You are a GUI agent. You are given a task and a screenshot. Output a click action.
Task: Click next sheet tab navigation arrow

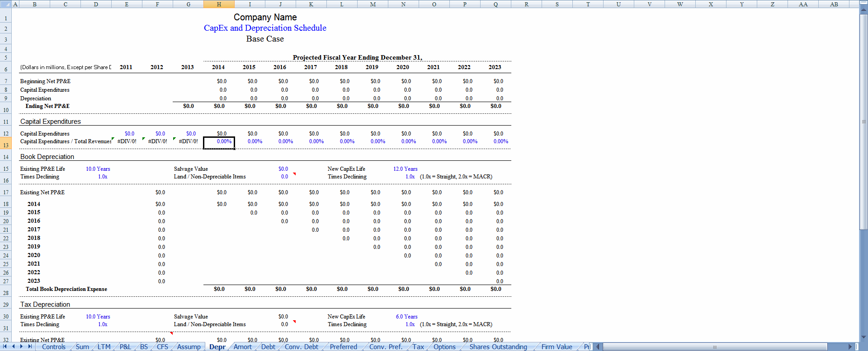click(x=21, y=347)
